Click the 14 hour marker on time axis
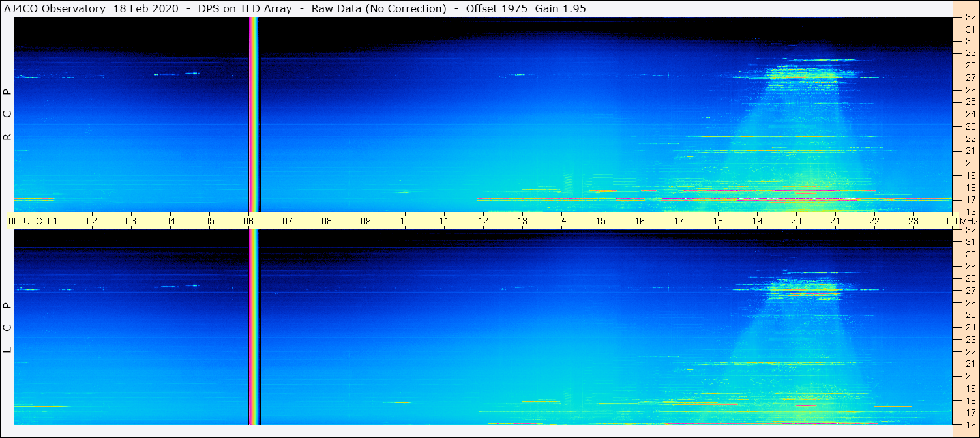This screenshot has height=438, width=980. tap(561, 220)
